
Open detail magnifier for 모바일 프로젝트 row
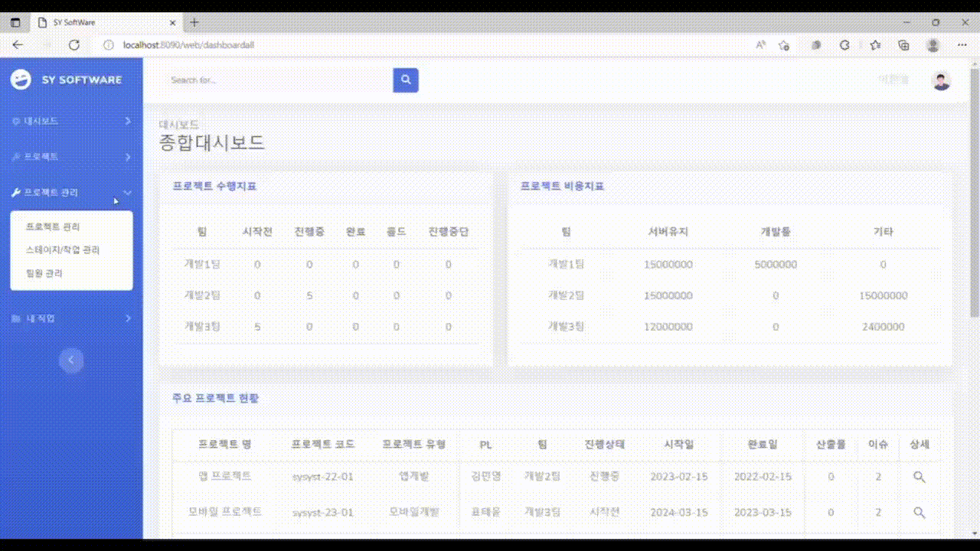click(x=920, y=512)
